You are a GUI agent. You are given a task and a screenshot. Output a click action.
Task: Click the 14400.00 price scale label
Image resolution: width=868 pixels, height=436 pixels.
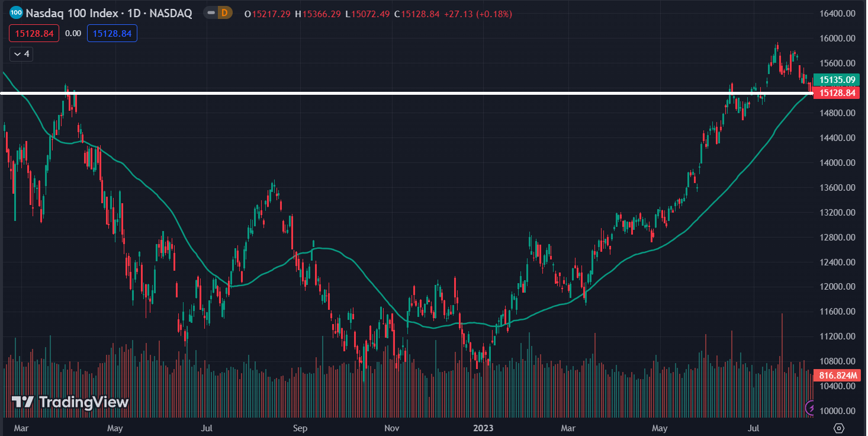pos(838,138)
